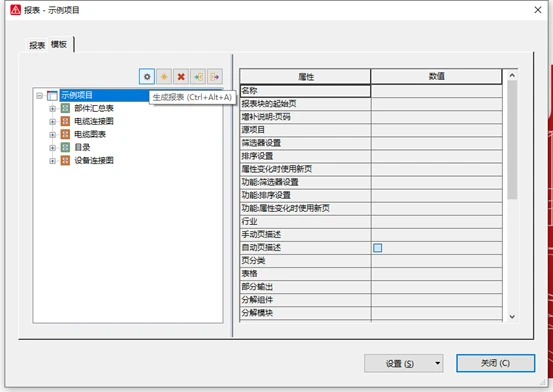Click the icon beside 目录
Image resolution: width=553 pixels, height=392 pixels.
(x=65, y=147)
